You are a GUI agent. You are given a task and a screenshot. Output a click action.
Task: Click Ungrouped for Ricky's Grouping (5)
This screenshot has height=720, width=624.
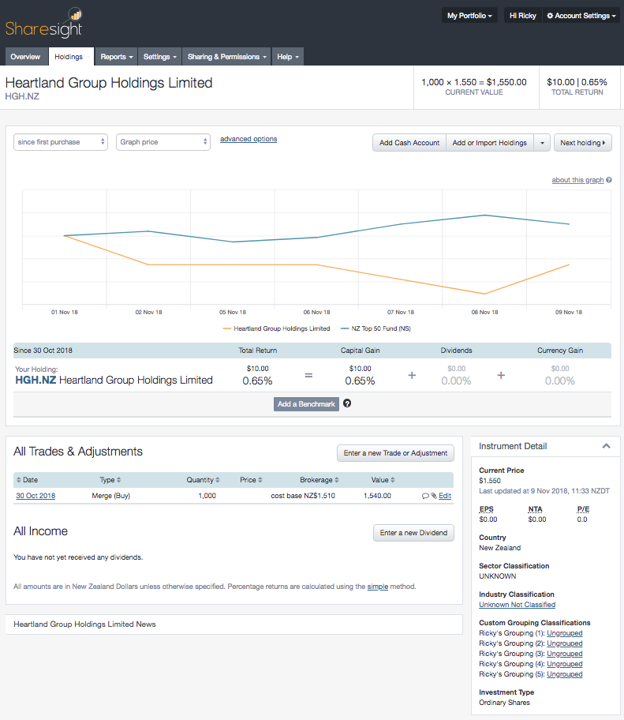(564, 675)
